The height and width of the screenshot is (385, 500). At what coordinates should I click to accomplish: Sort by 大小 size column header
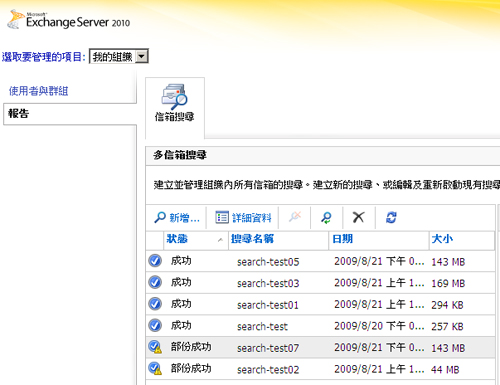(462, 239)
